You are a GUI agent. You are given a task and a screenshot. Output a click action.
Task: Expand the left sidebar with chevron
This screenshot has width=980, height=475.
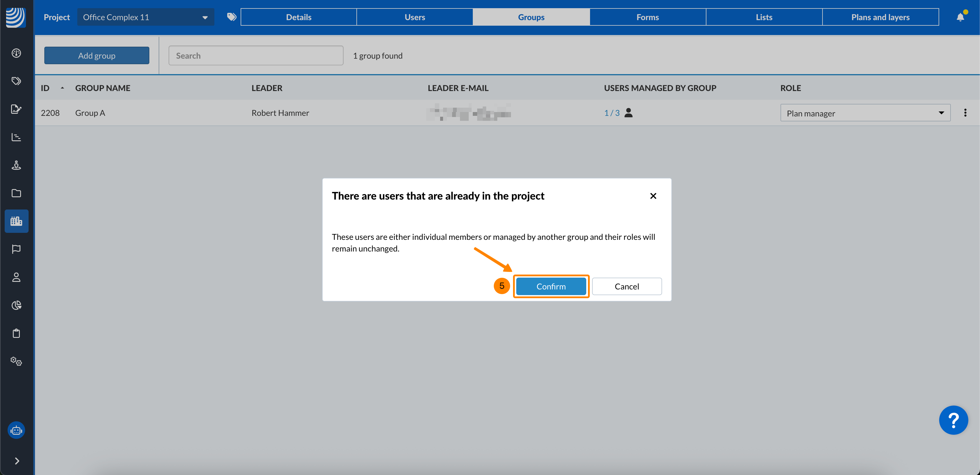16,461
